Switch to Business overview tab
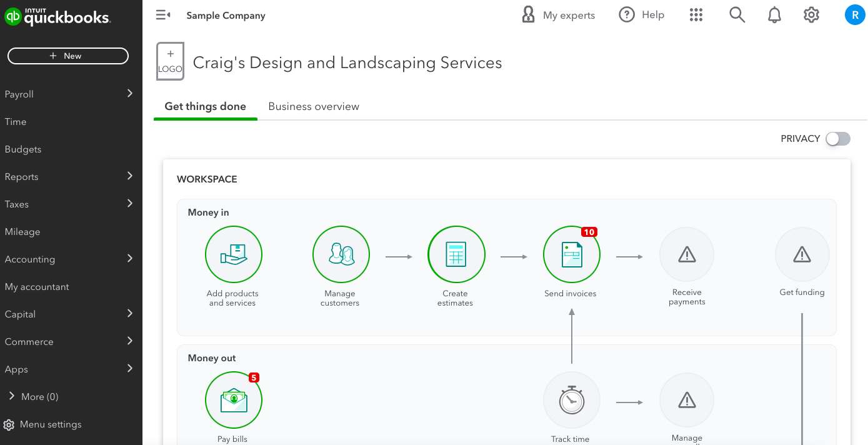This screenshot has height=445, width=868. (314, 106)
